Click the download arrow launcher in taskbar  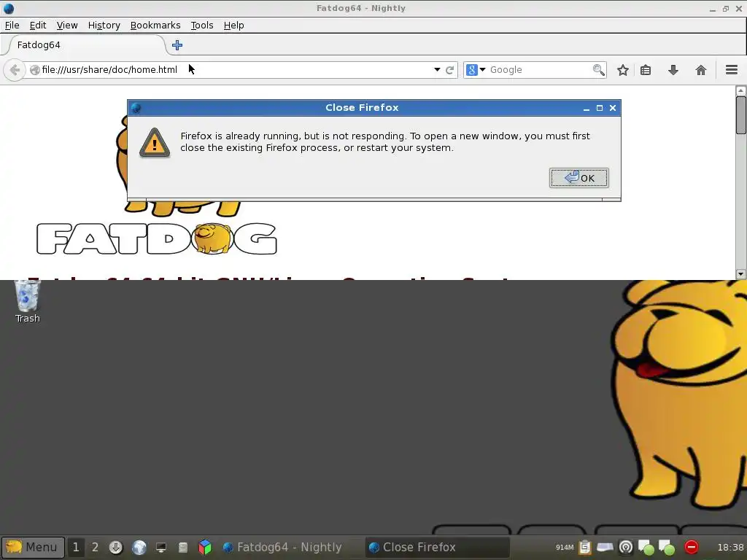[x=115, y=547]
